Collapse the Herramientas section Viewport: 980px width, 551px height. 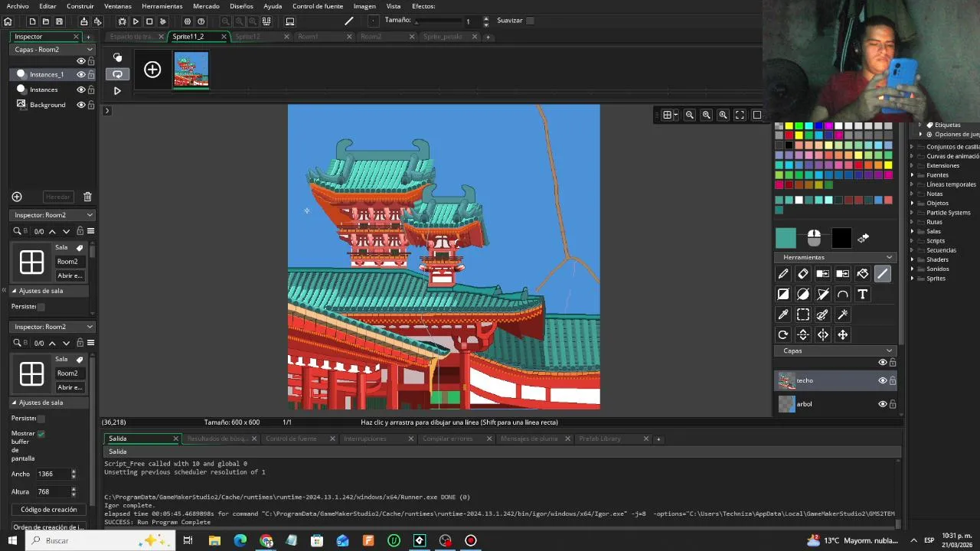coord(889,257)
